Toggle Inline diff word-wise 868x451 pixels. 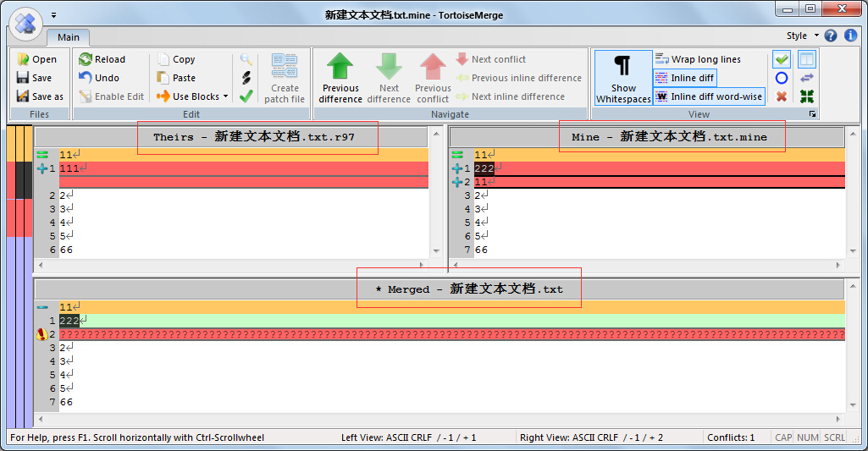709,96
